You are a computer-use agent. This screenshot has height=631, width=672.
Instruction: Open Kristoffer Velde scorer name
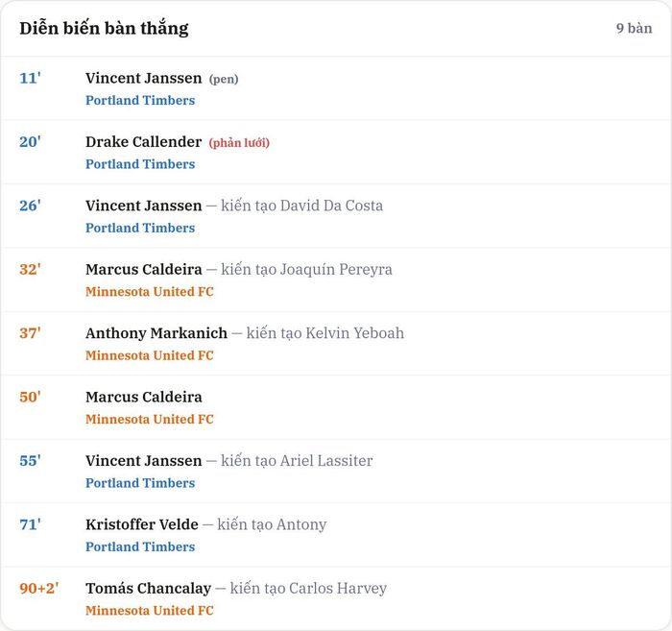point(142,524)
